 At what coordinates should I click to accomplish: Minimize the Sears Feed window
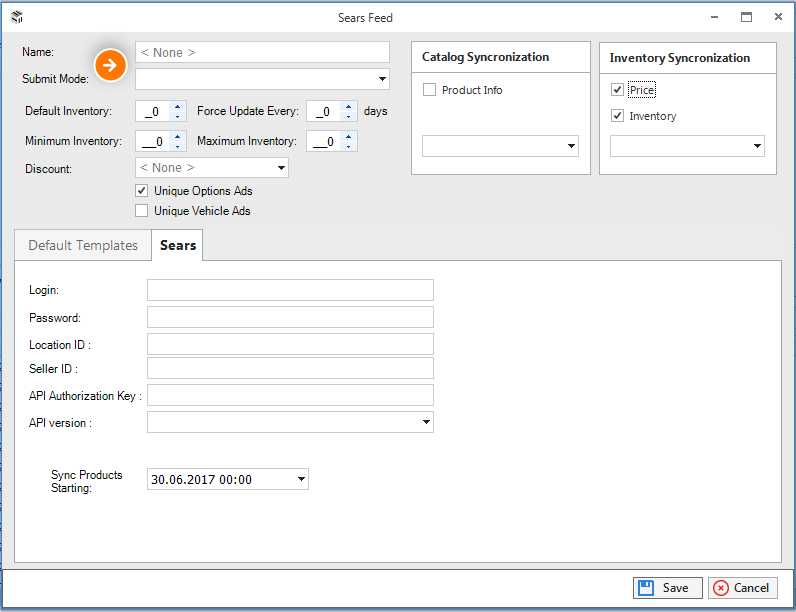(x=714, y=17)
